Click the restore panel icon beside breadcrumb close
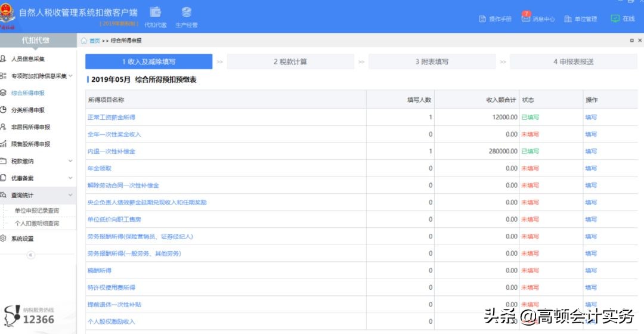The height and width of the screenshot is (334, 644). [631, 41]
